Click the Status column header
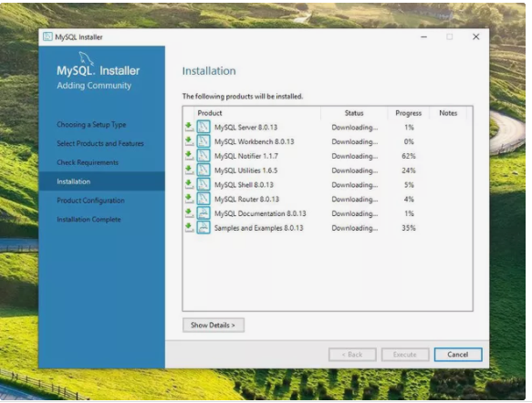The height and width of the screenshot is (403, 532). coord(354,113)
